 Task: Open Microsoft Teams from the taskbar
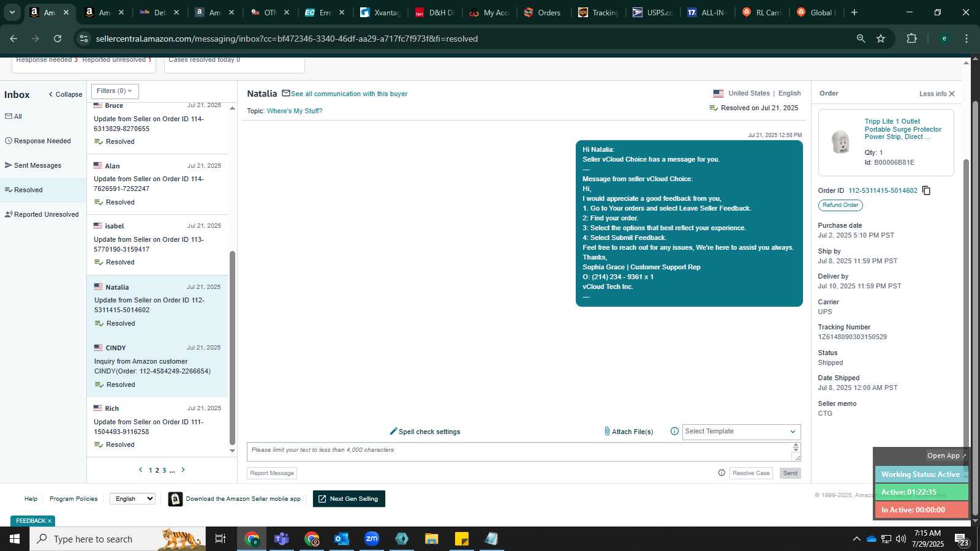tap(282, 539)
